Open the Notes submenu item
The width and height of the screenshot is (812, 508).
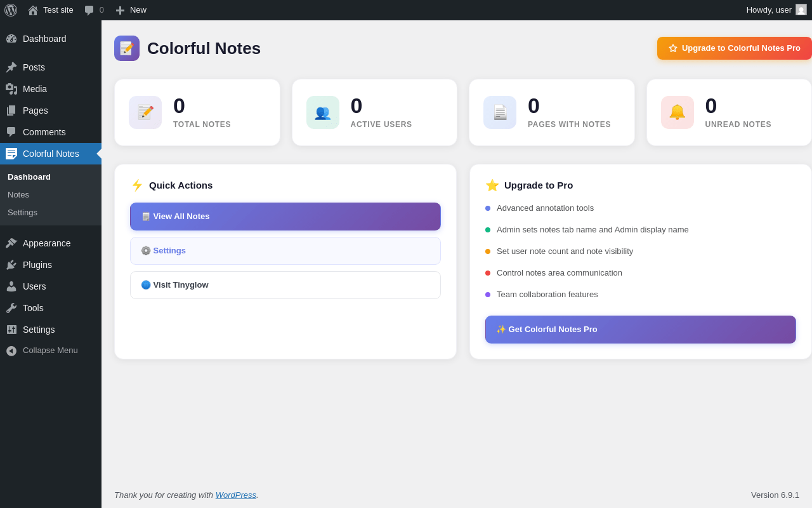[18, 195]
